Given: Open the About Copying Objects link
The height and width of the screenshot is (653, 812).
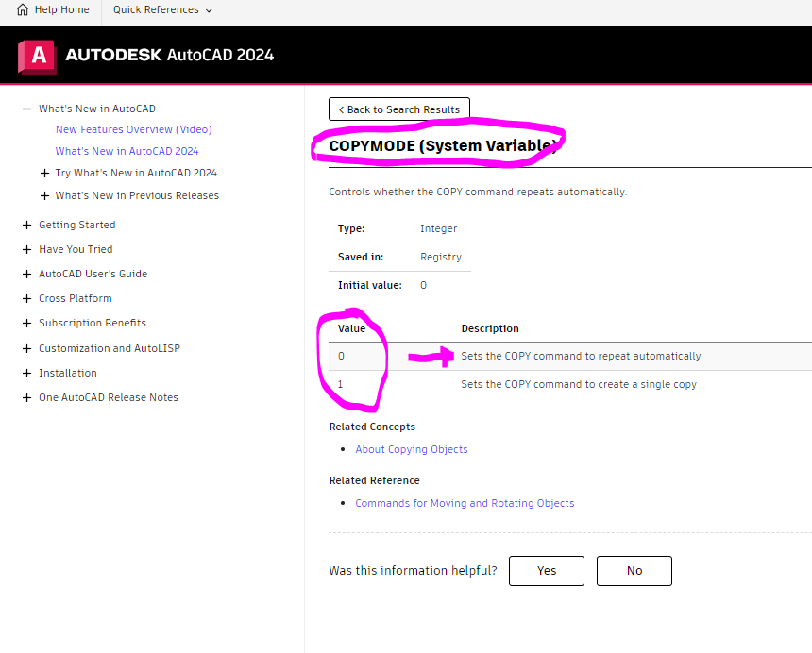Looking at the screenshot, I should click(x=412, y=449).
